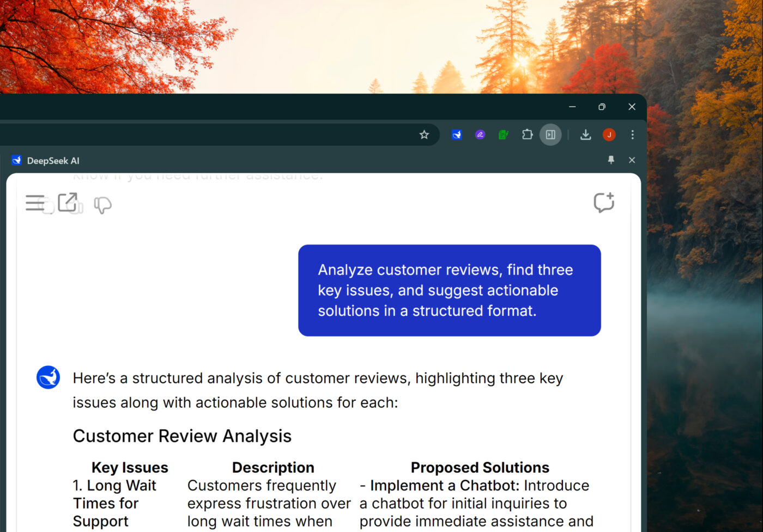The width and height of the screenshot is (763, 532).
Task: Click the open in new window icon
Action: click(68, 203)
